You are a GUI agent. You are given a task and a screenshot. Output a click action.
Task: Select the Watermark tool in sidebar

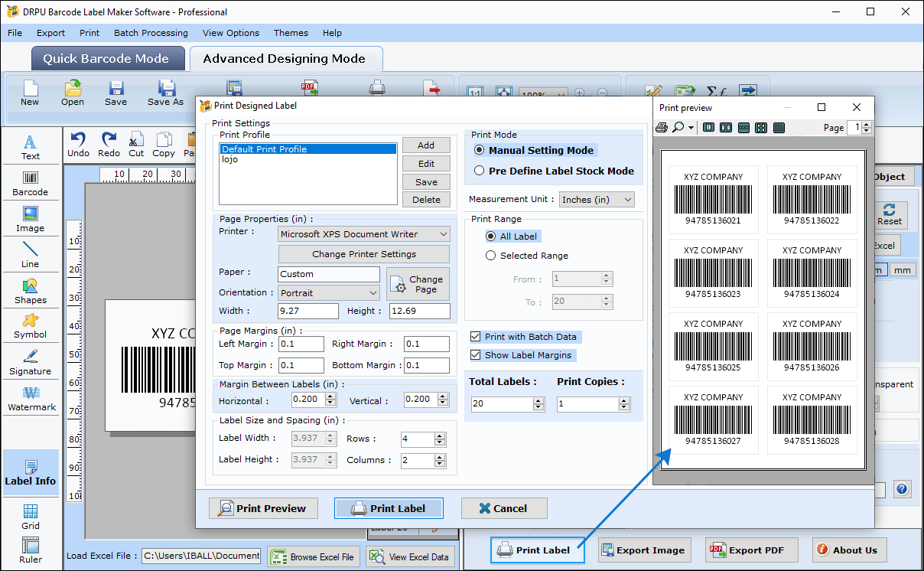click(x=31, y=399)
